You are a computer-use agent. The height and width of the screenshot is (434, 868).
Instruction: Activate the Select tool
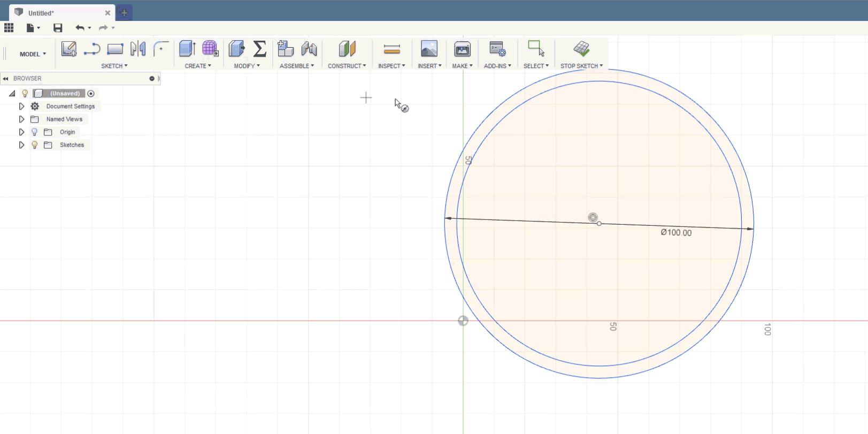tap(536, 49)
